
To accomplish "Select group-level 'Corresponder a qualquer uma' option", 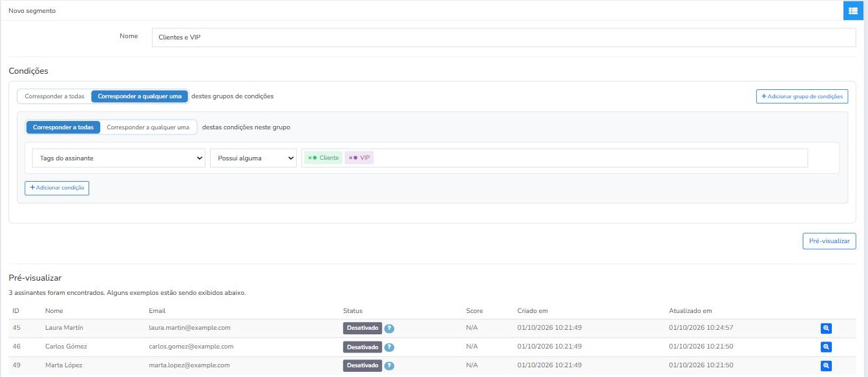I will click(x=148, y=127).
